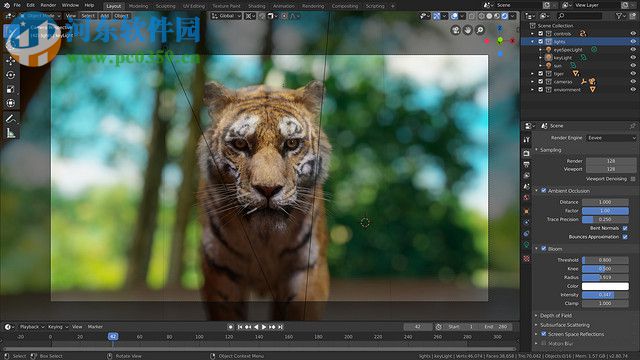This screenshot has width=640, height=360.
Task: Expand the tiger collection in outliner
Action: [532, 73]
